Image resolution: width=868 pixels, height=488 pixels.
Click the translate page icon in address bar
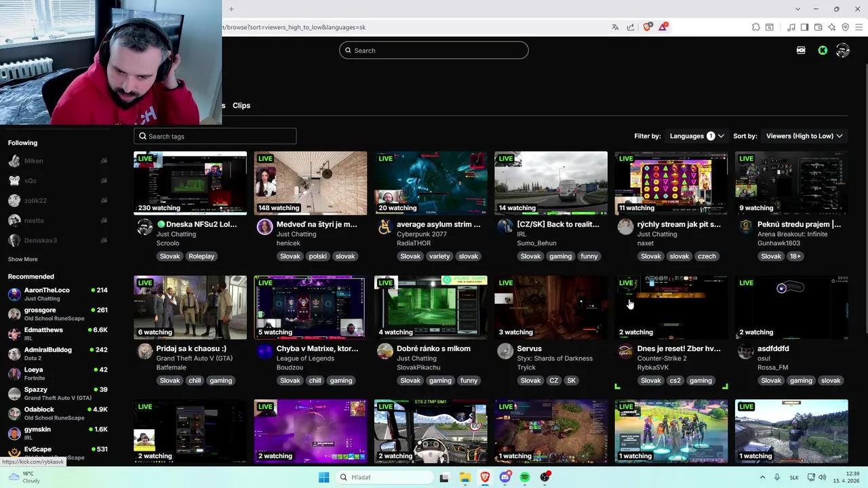(615, 27)
